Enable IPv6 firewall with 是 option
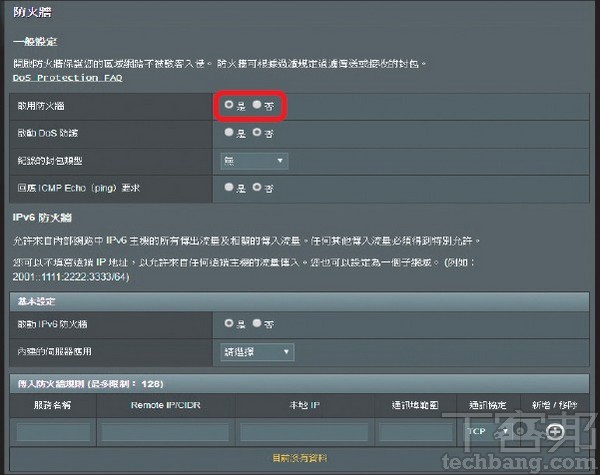Viewport: 600px width, 475px height. click(230, 323)
